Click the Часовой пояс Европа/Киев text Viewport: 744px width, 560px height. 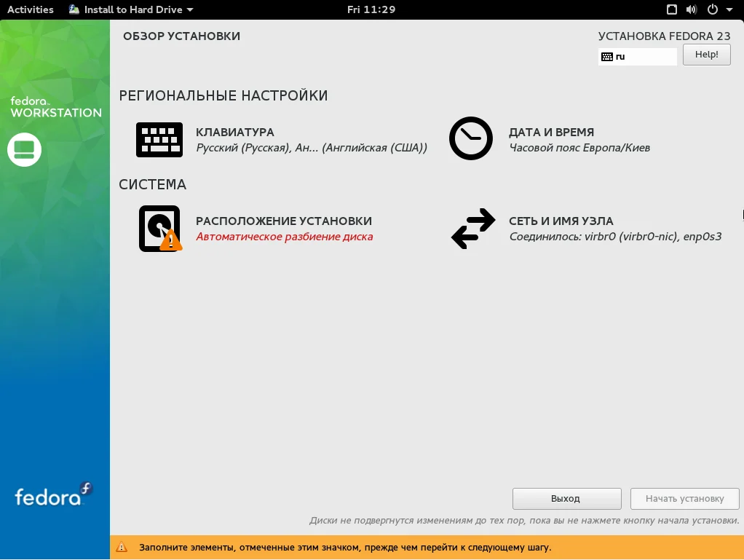coord(579,148)
